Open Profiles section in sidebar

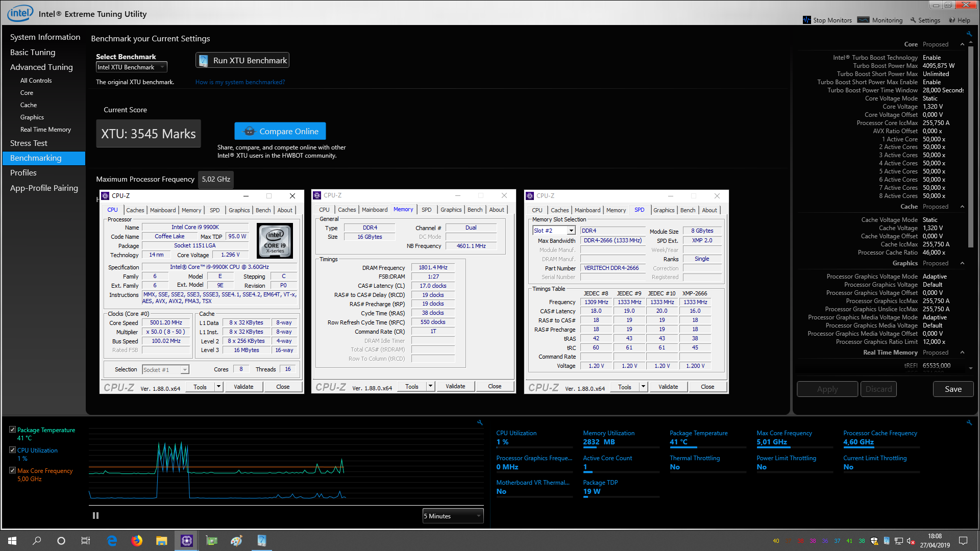23,173
